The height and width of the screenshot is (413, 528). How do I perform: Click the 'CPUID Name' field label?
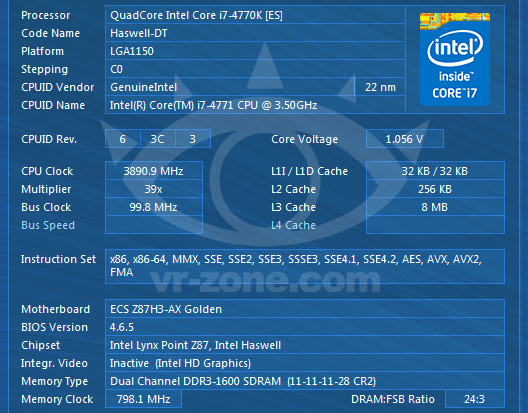pyautogui.click(x=53, y=105)
